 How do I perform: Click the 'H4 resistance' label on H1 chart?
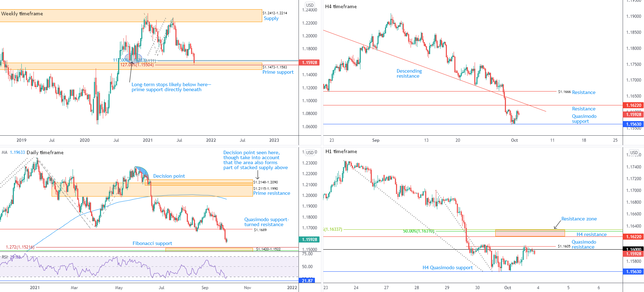coord(592,234)
